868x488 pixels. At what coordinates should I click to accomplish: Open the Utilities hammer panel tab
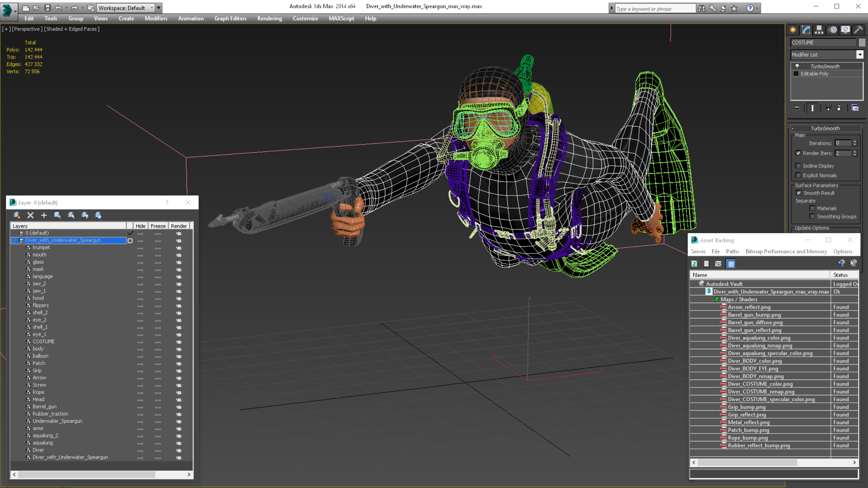pos(859,30)
